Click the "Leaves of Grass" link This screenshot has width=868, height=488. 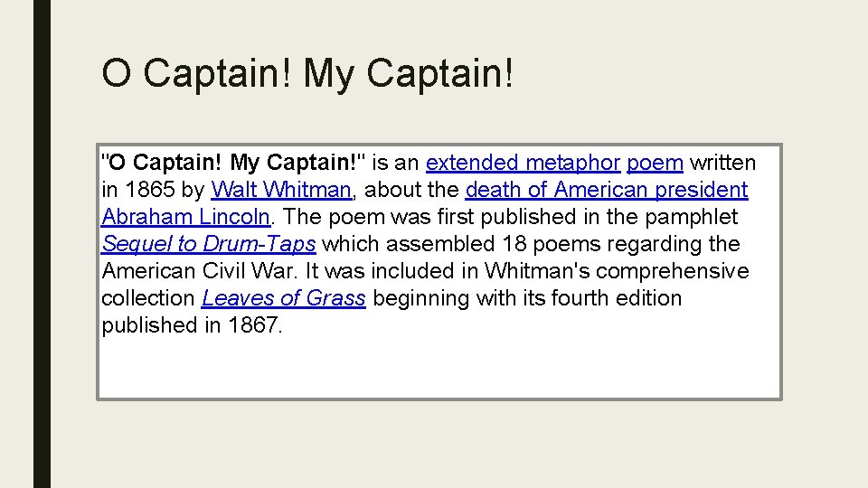(283, 299)
